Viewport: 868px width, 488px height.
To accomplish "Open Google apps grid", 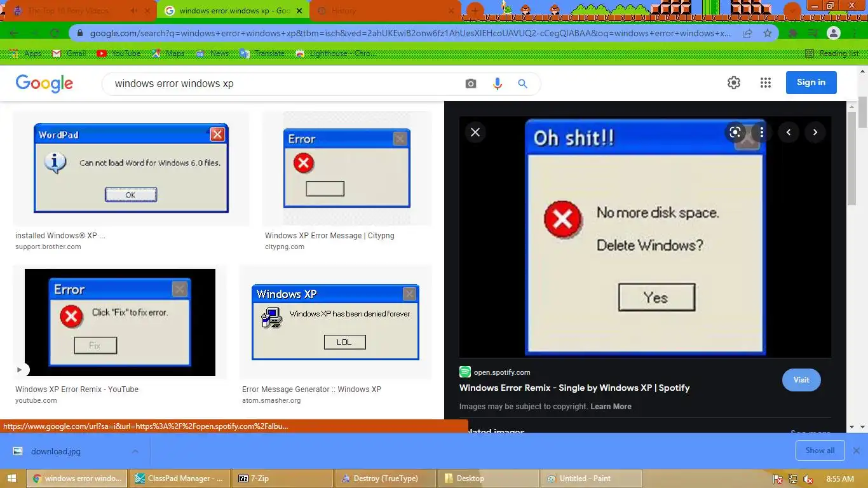I will coord(766,83).
